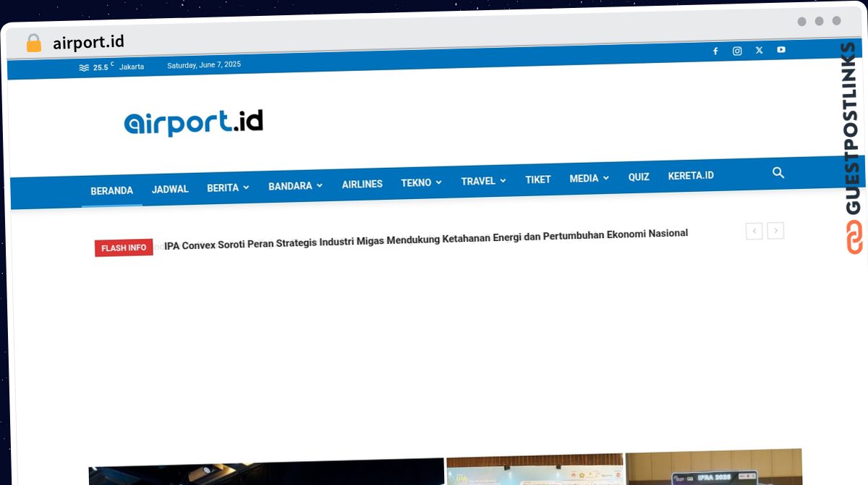This screenshot has width=868, height=485.
Task: Open the Facebook social icon
Action: tap(715, 51)
